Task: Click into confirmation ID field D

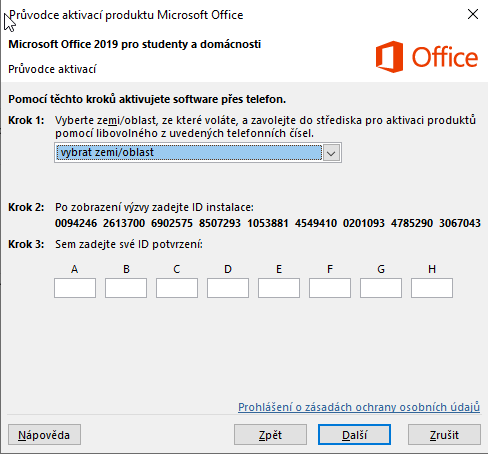Action: 228,288
